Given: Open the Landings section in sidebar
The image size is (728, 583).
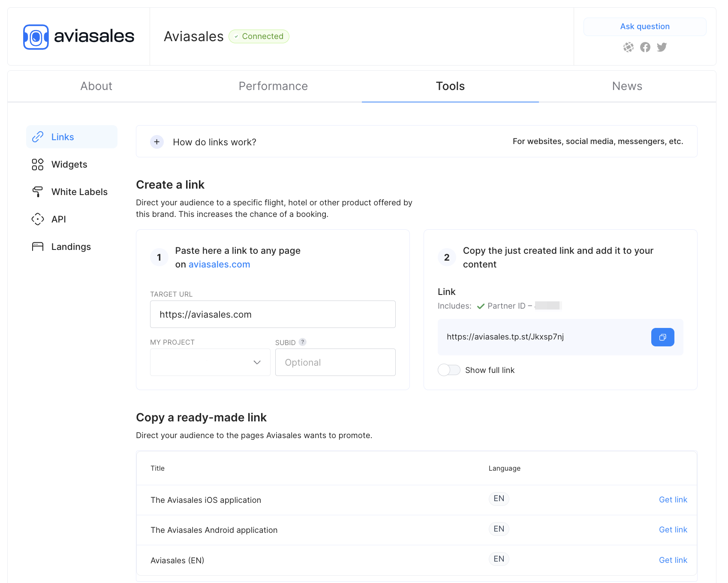Looking at the screenshot, I should tap(72, 246).
